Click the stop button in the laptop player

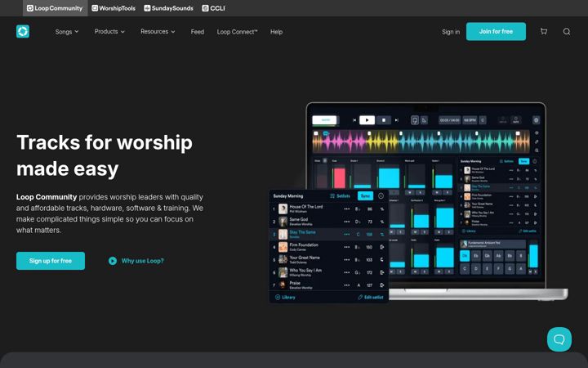click(x=384, y=120)
